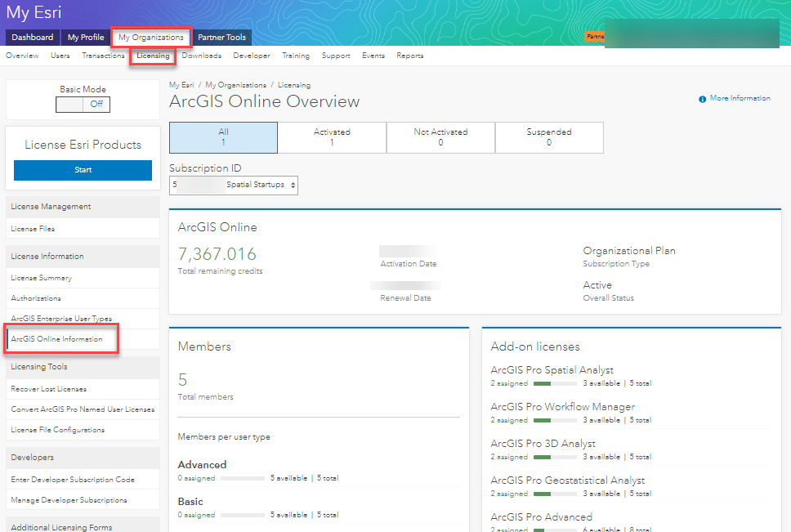Open Authorizations in the sidebar
Screen dimensions: 791x532
(x=36, y=298)
